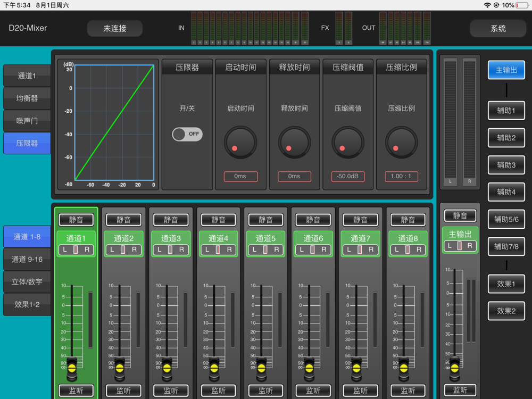The height and width of the screenshot is (399, 532).
Task: Switch to 立体/数字 bank
Action: [27, 282]
